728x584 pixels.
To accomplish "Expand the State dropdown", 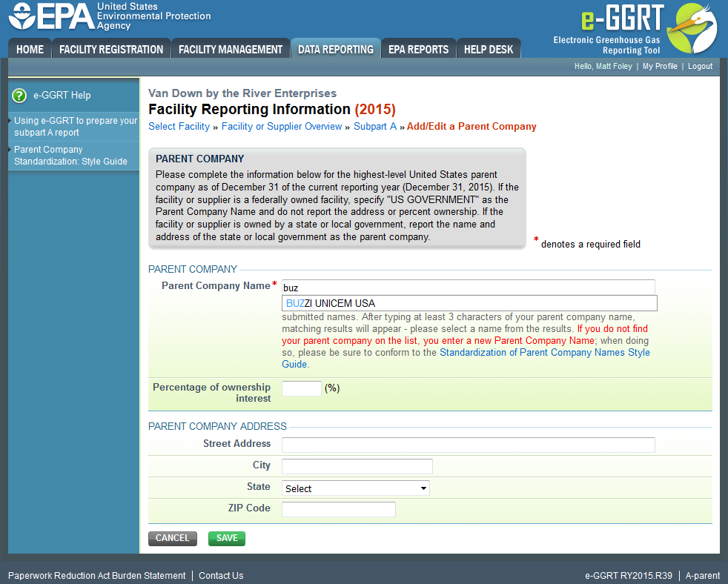I will tap(356, 488).
